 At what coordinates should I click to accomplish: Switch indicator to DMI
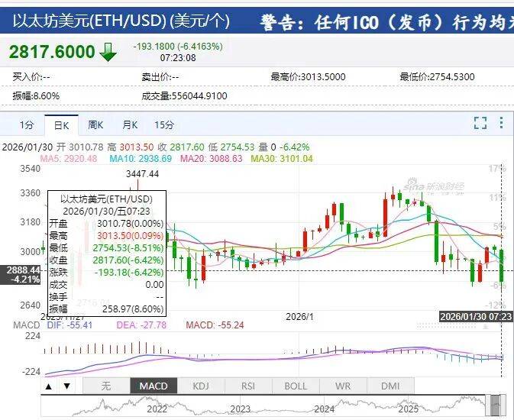point(390,386)
